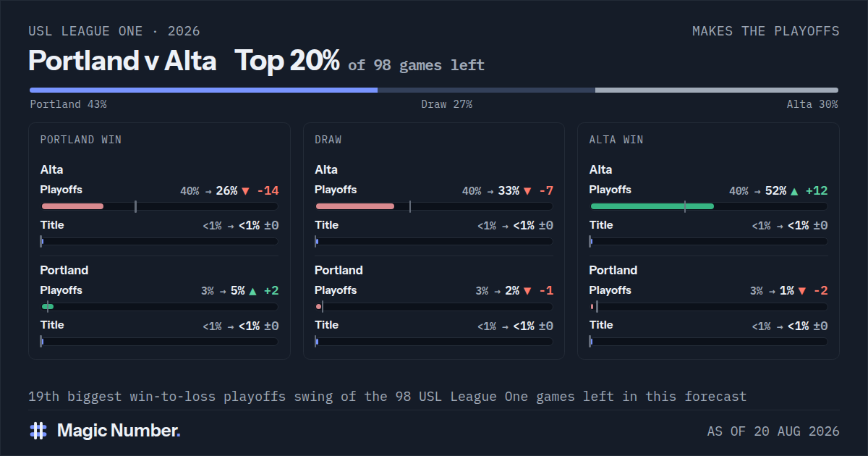Open the DRAW scenario card header
The image size is (868, 456).
pyautogui.click(x=328, y=140)
